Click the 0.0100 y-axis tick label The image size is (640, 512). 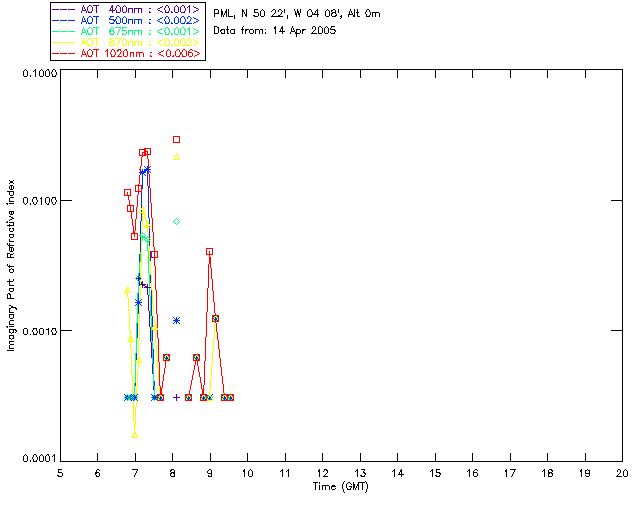40,201
